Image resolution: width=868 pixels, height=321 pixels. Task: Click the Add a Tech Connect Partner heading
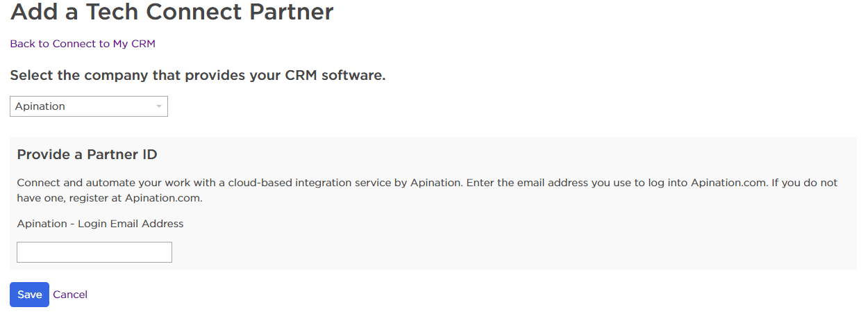click(x=172, y=12)
